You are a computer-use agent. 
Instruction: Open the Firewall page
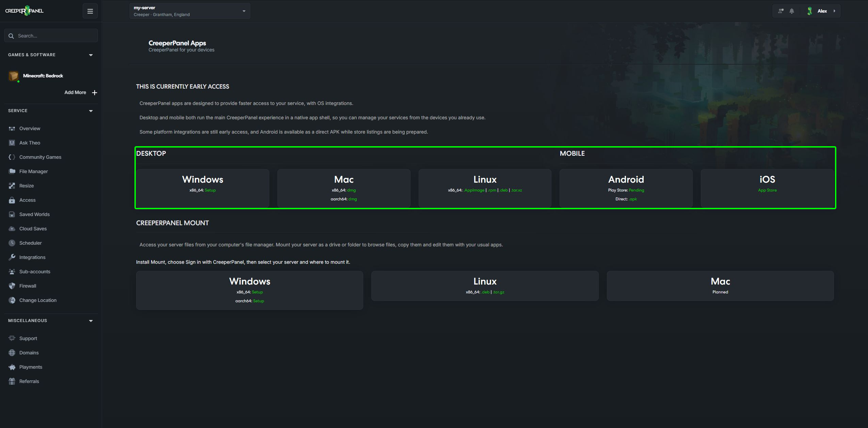[x=28, y=286]
